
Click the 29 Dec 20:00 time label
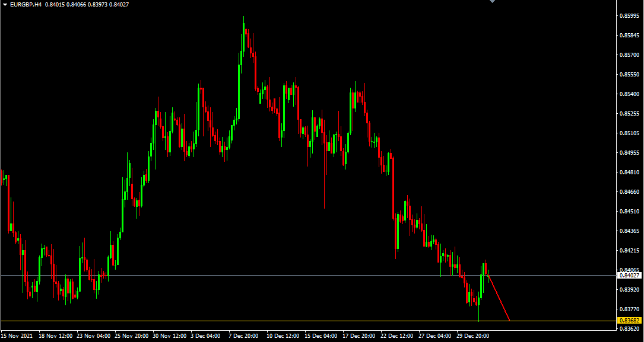point(473,336)
